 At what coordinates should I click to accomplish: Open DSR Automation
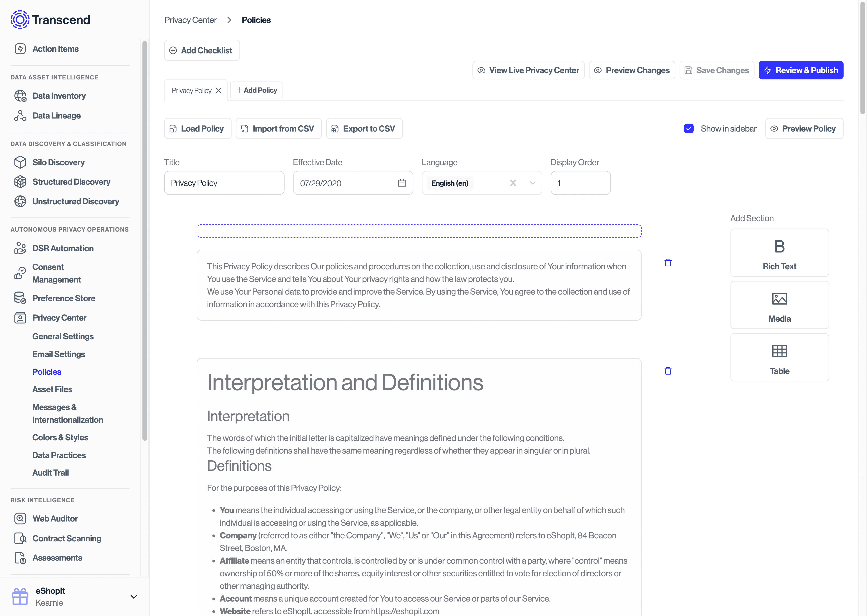(63, 248)
